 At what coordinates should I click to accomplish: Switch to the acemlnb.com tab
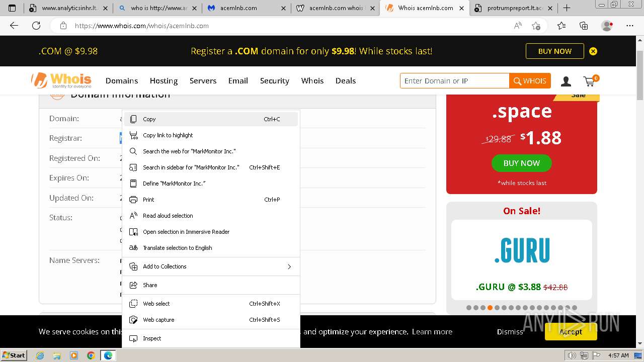coord(247,8)
